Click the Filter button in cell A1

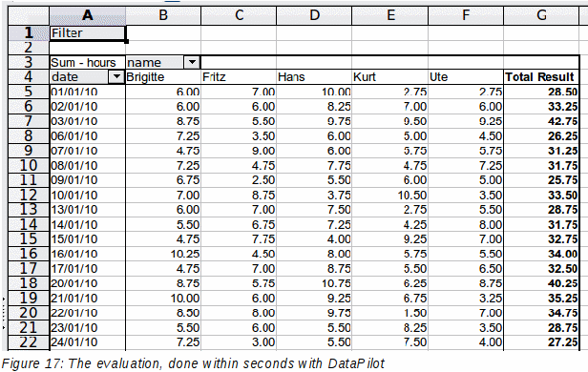[x=88, y=33]
